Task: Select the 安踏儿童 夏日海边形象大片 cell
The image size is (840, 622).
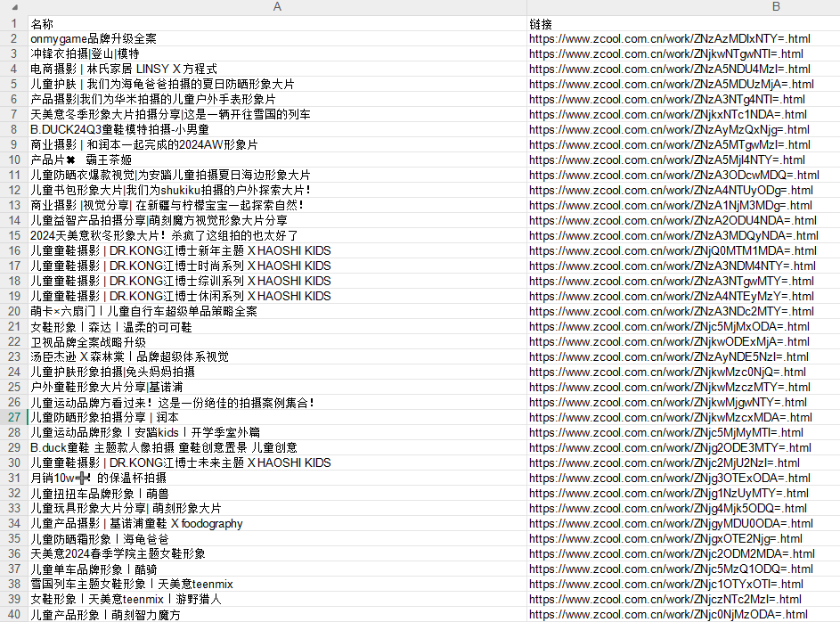Action: point(277,176)
